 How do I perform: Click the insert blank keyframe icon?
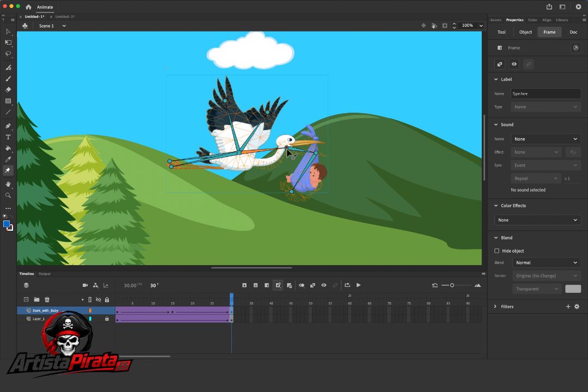255,285
